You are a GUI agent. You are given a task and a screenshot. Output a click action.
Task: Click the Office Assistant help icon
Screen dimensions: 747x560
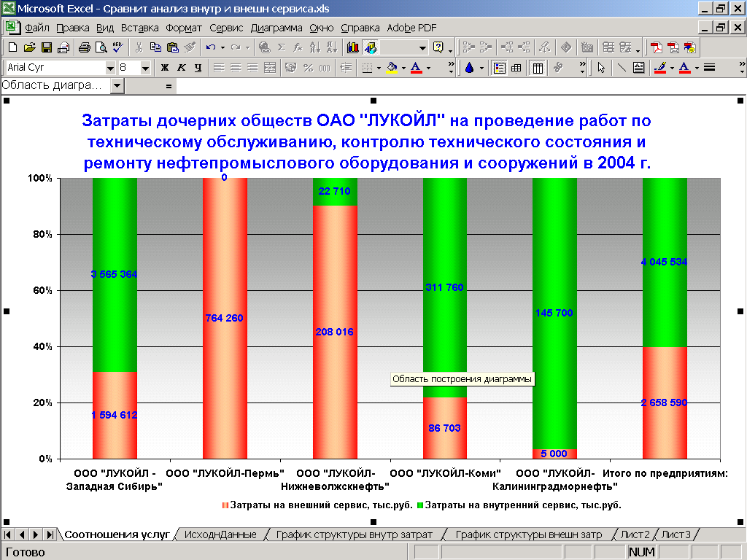(x=438, y=47)
